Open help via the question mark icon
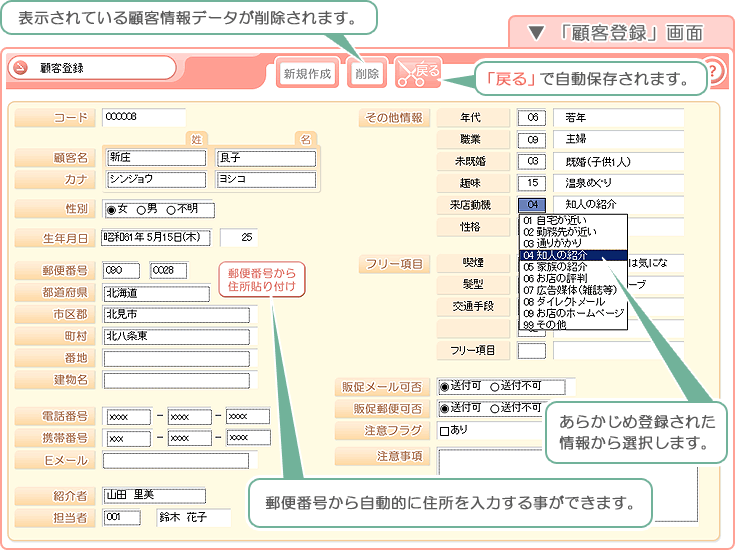The height and width of the screenshot is (550, 735). tap(713, 72)
